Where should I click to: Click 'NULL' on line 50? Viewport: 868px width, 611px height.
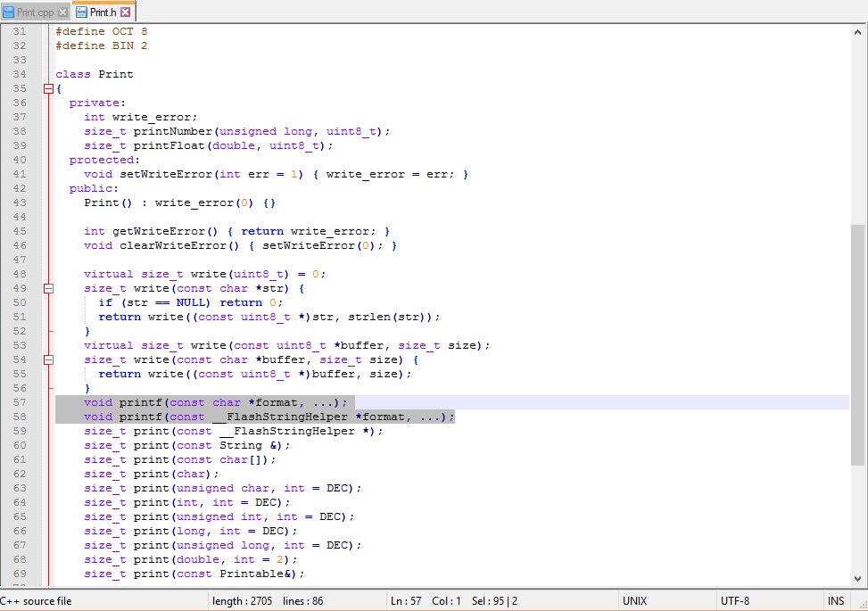[x=190, y=302]
